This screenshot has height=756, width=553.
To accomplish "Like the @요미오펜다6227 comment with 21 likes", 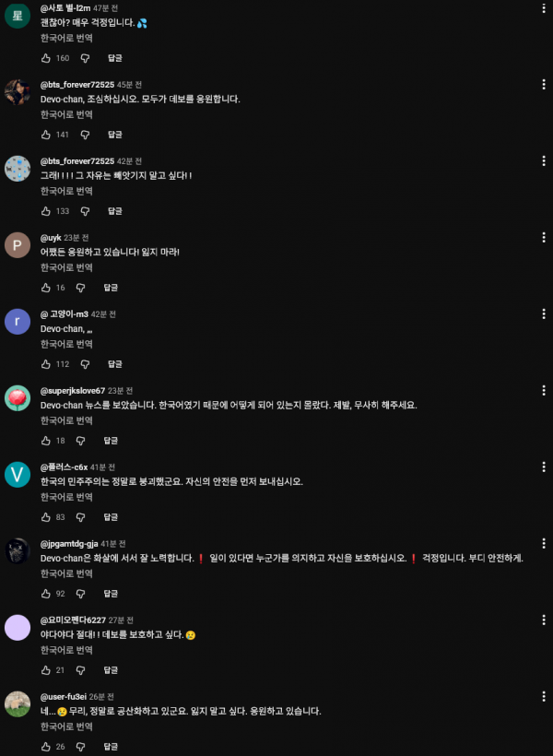I will pos(46,670).
